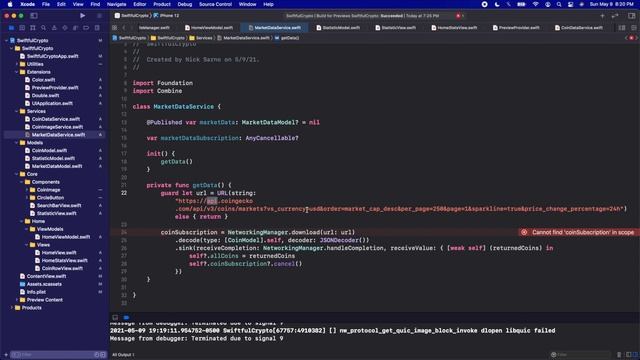Open the Test navigator diamond icon
Viewport: 640px width, 360px height.
click(64, 28)
